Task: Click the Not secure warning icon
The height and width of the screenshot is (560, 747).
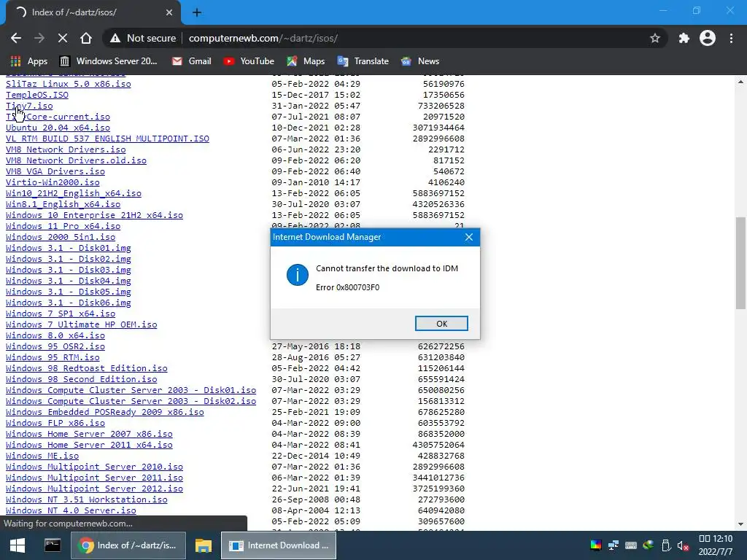Action: coord(115,38)
